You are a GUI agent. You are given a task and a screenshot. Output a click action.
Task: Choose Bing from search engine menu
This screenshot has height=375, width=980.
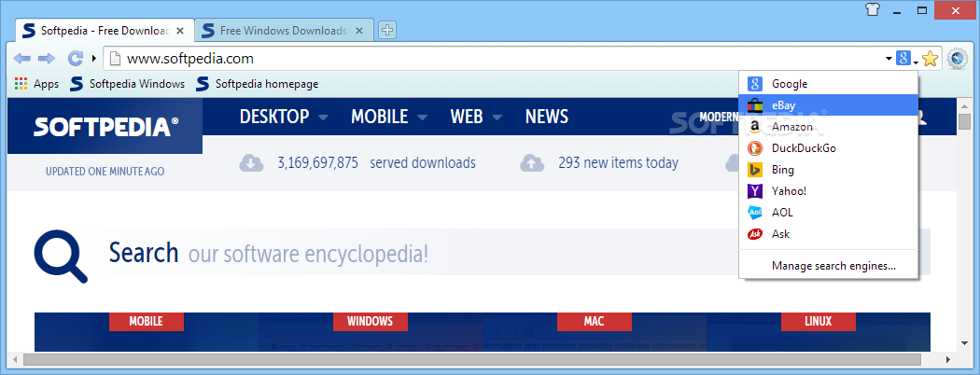click(x=828, y=170)
